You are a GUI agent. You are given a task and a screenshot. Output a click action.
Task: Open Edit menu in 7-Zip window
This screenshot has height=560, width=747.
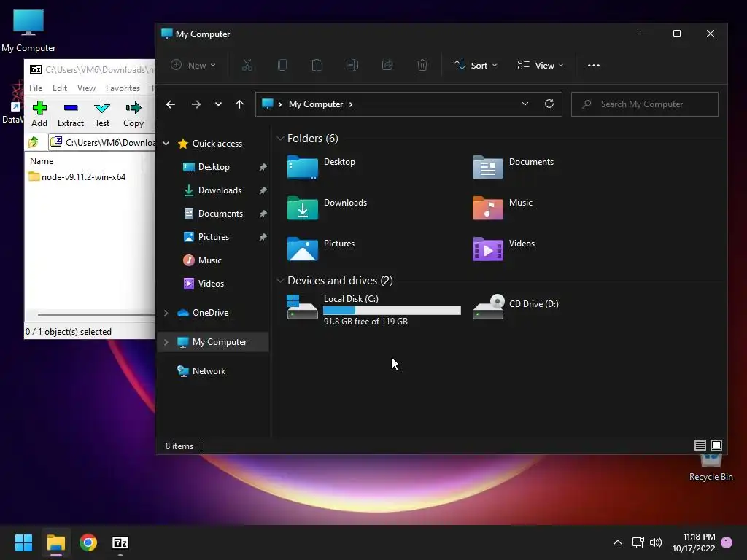[x=60, y=88]
